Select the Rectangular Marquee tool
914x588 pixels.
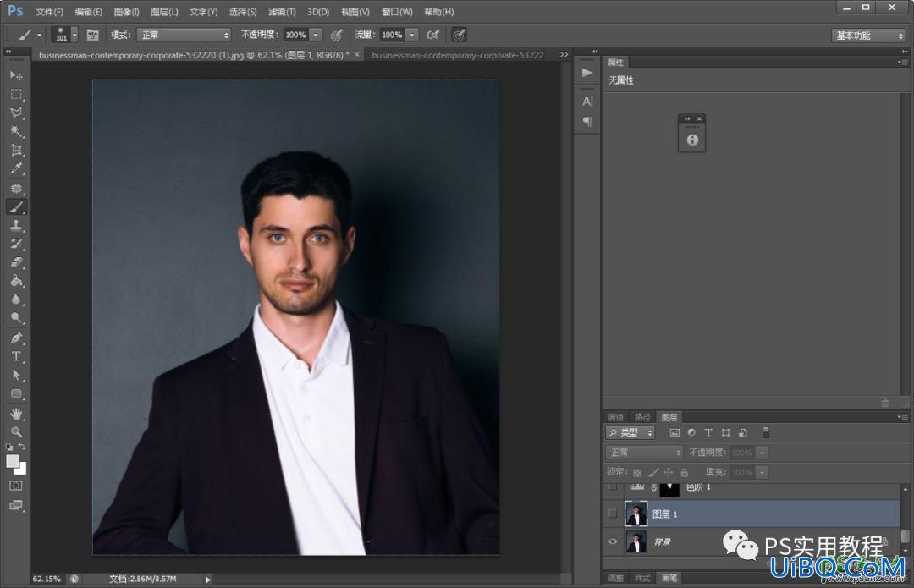click(x=16, y=94)
